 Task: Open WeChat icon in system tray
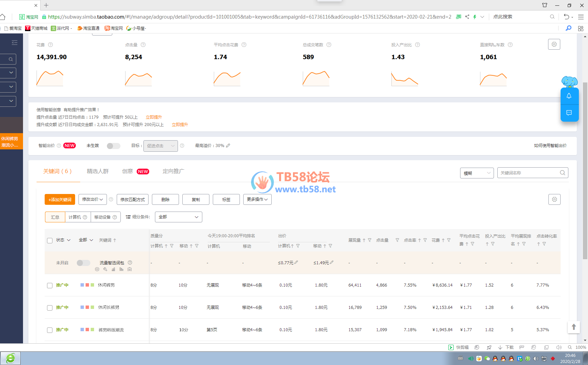pyautogui.click(x=487, y=359)
